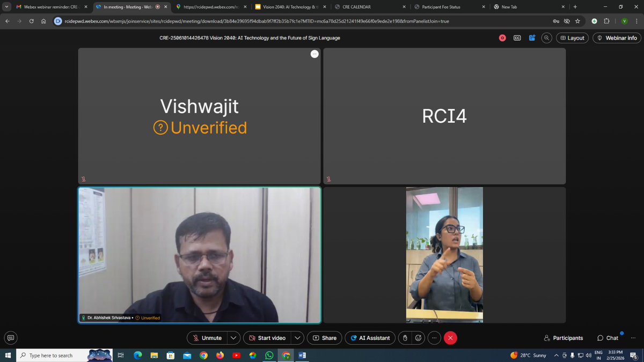Viewport: 644px width, 362px height.
Task: Open the Extensions puzzle icon
Action: coord(606,21)
